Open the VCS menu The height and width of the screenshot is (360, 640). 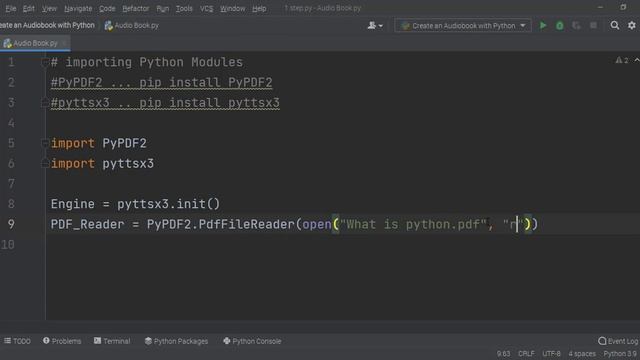coord(207,8)
